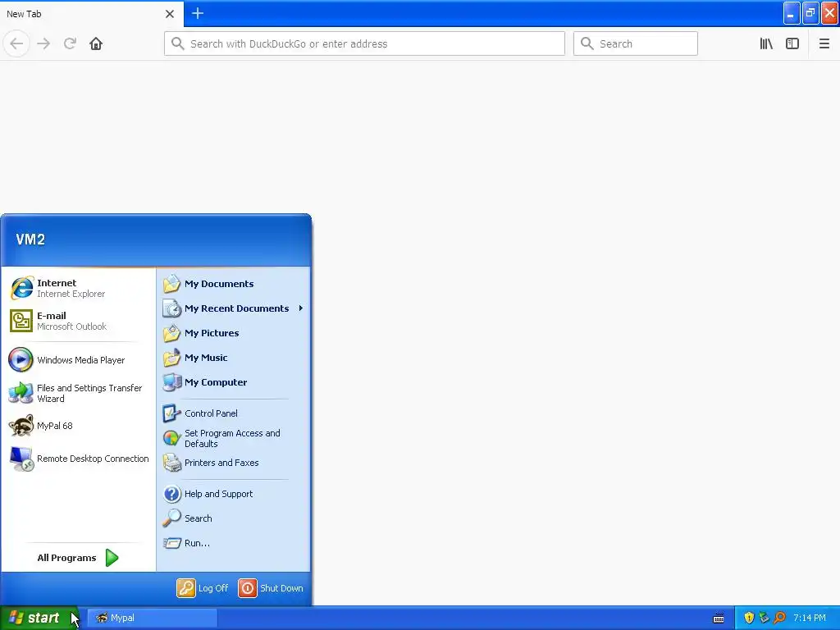Open Set Program Access and Defaults
The height and width of the screenshot is (630, 840).
pos(234,438)
